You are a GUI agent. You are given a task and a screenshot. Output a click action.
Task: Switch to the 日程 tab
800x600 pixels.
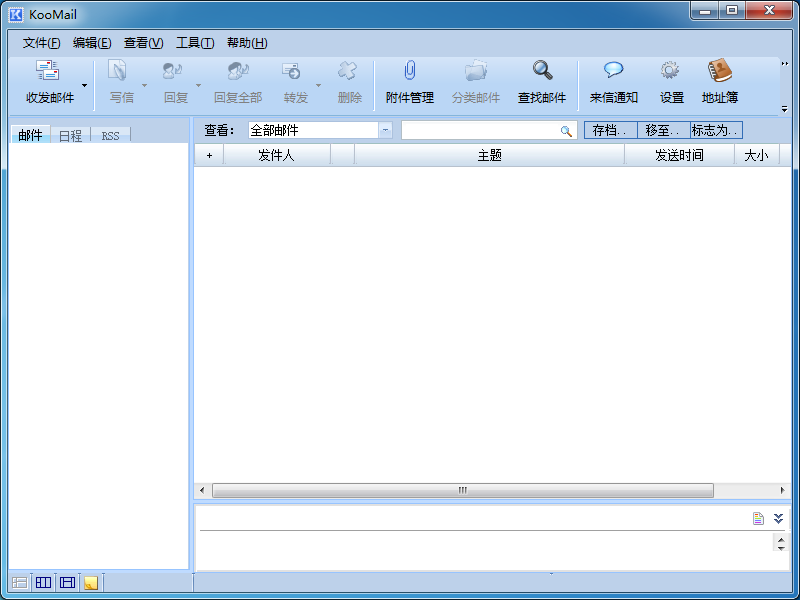pyautogui.click(x=70, y=135)
